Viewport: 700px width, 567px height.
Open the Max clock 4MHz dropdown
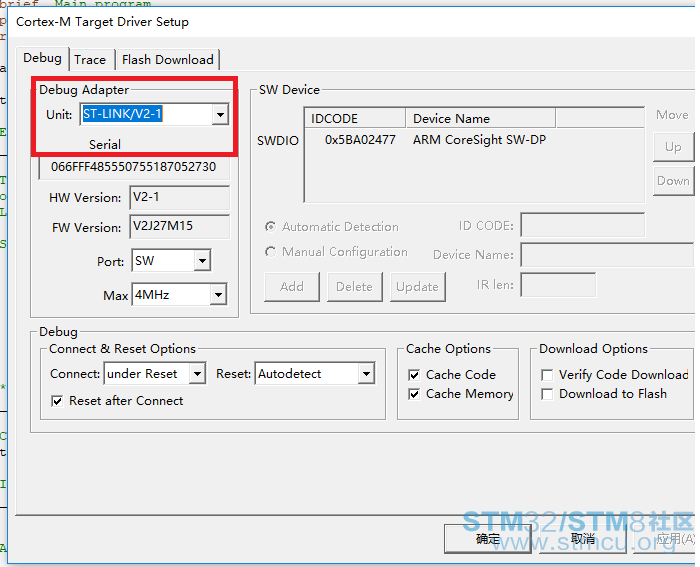point(218,295)
